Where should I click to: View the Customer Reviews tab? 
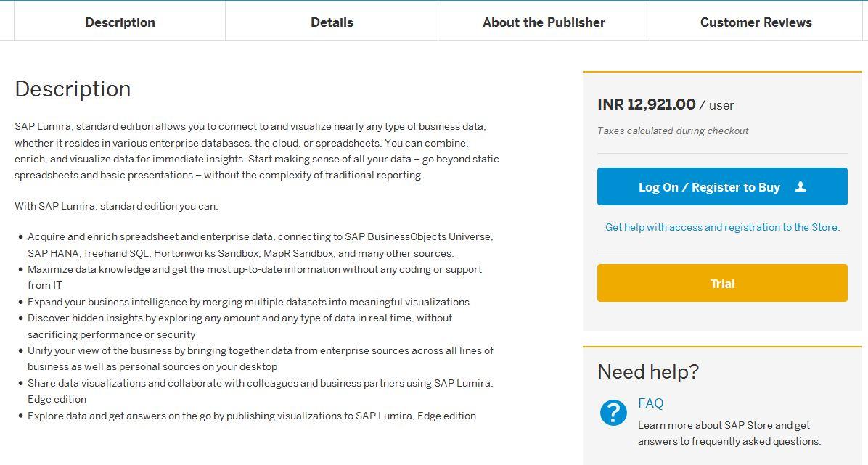[x=756, y=22]
